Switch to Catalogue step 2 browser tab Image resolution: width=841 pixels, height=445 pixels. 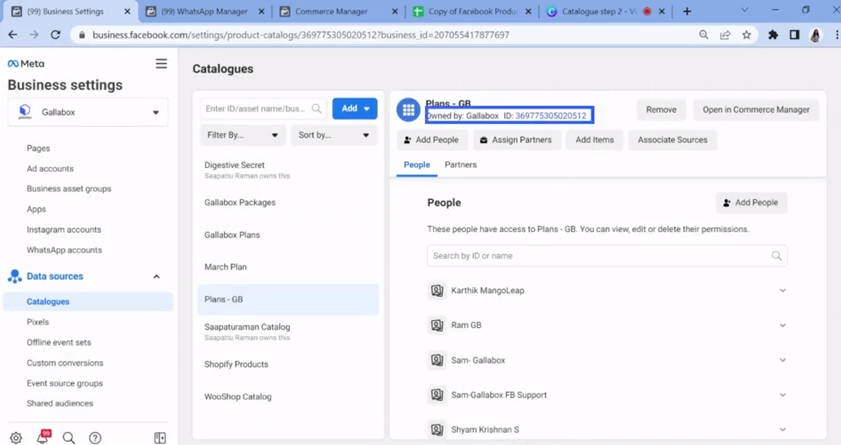pyautogui.click(x=605, y=11)
